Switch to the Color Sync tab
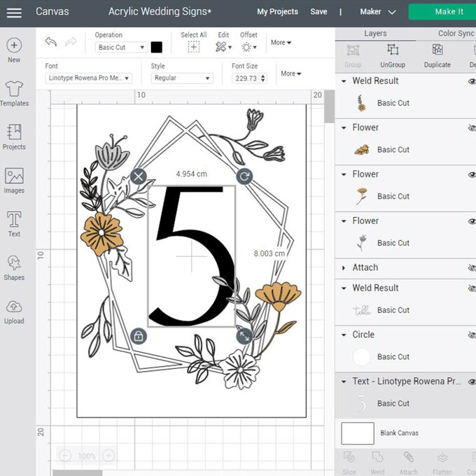The image size is (476, 476). click(x=455, y=33)
